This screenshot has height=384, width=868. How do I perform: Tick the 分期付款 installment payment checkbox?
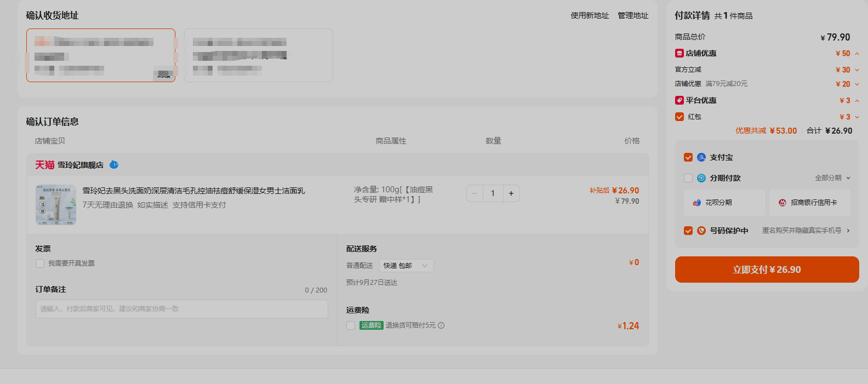click(x=688, y=178)
